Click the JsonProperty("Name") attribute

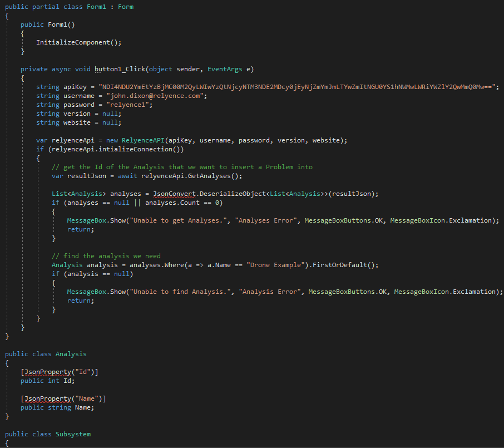[63, 398]
